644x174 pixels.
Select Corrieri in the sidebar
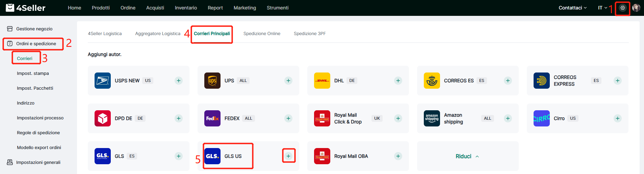coord(25,58)
